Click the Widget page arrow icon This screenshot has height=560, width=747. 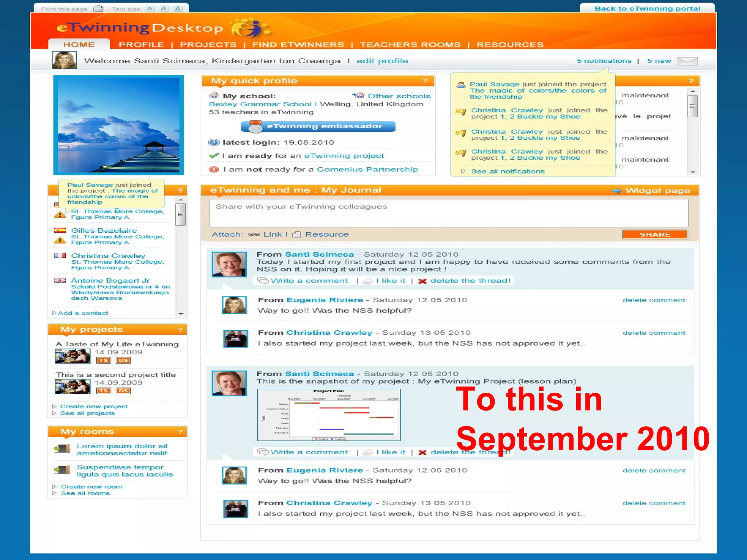[616, 191]
